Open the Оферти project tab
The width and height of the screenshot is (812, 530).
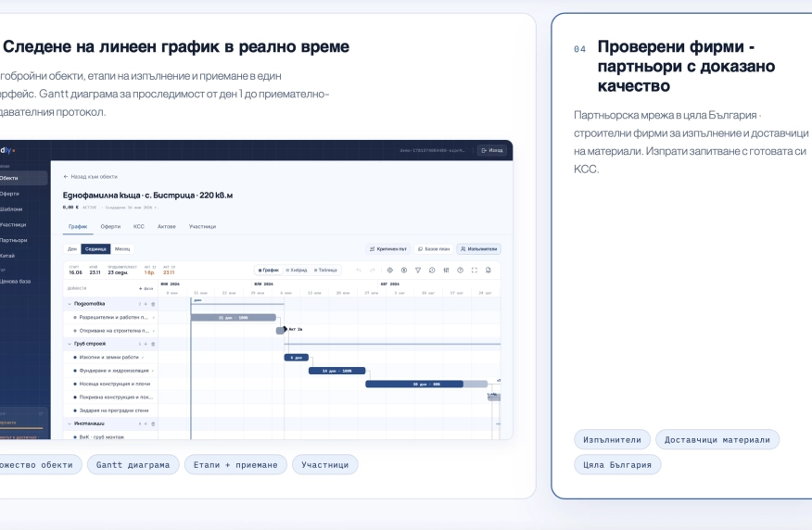[x=110, y=227]
